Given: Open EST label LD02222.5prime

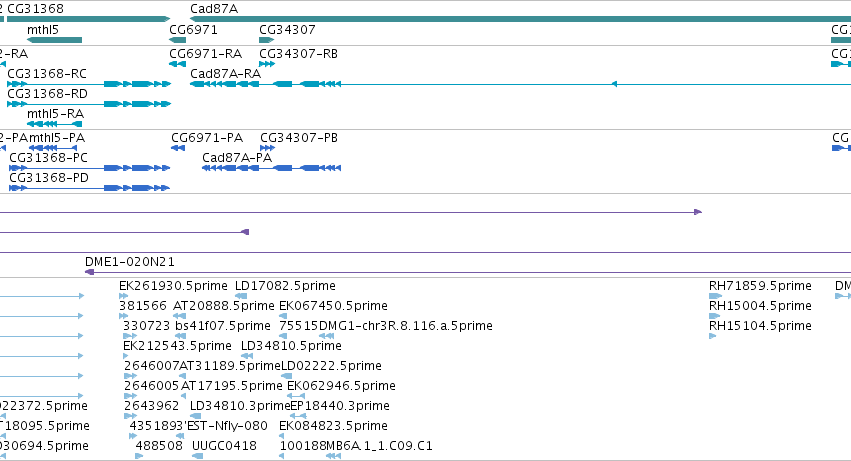Looking at the screenshot, I should coord(331,366).
